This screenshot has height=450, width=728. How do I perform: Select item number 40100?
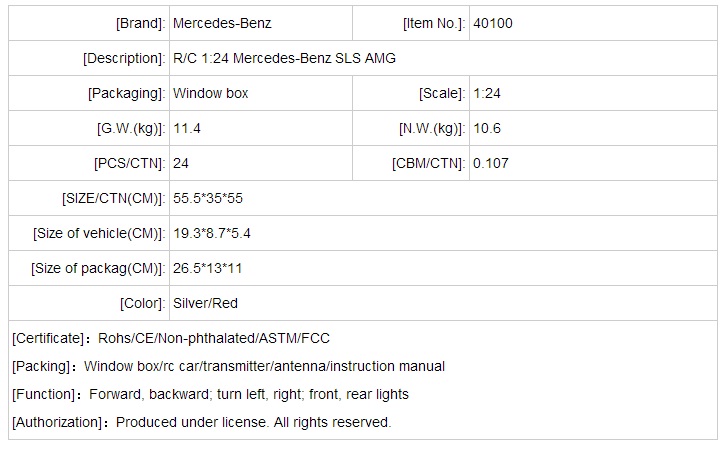tap(494, 23)
